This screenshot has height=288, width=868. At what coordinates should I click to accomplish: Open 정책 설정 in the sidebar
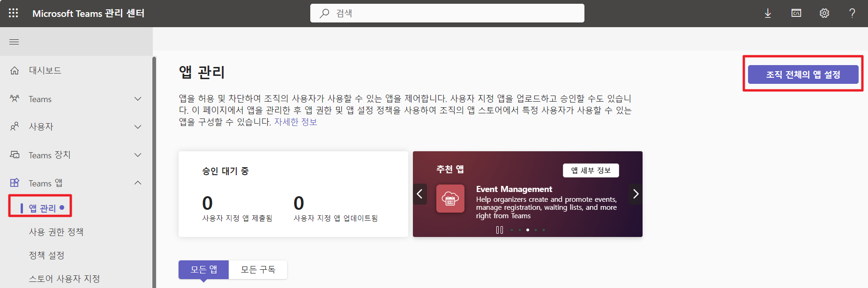46,255
